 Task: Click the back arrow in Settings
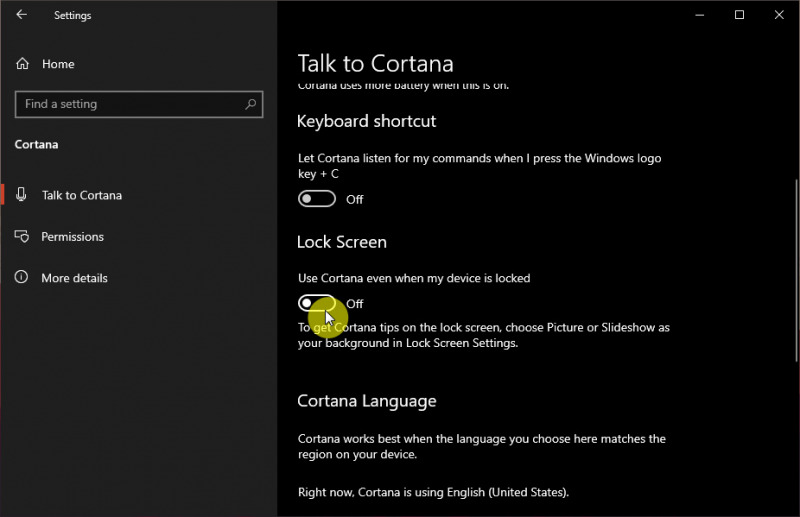click(21, 15)
